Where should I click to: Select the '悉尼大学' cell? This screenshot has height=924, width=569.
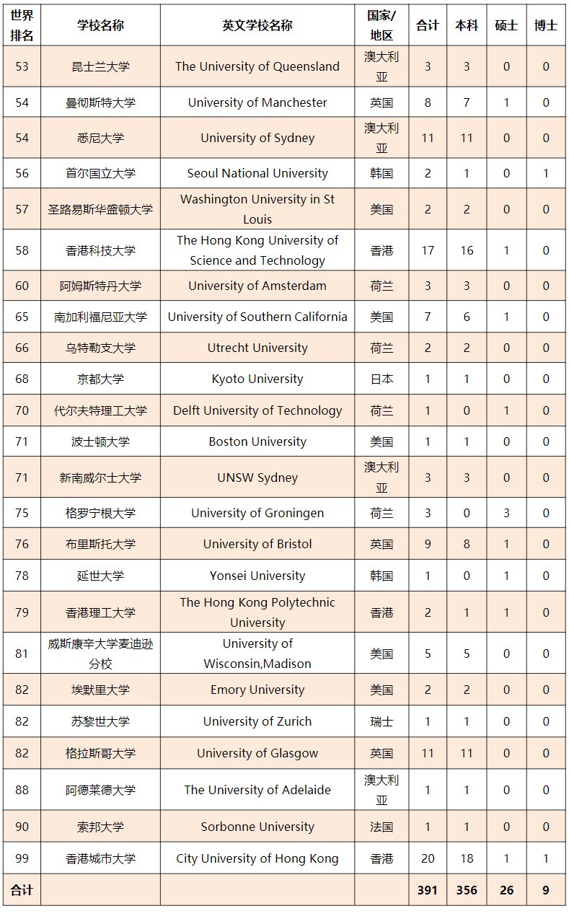coord(100,138)
